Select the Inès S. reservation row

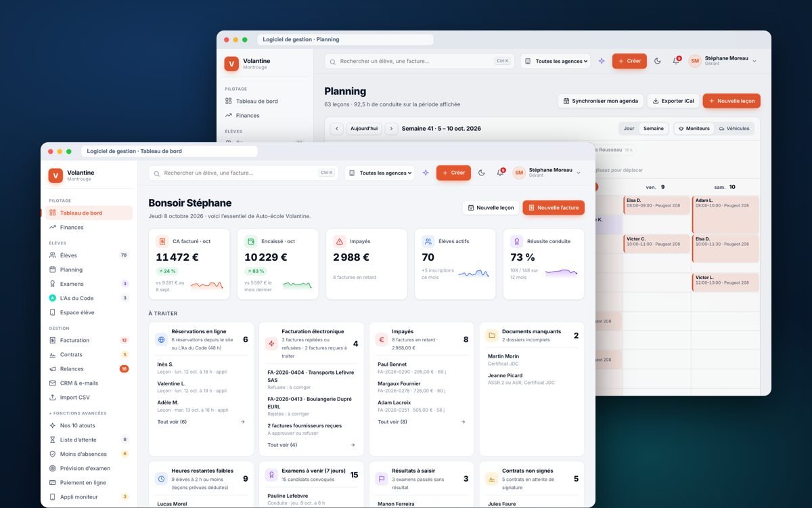201,368
